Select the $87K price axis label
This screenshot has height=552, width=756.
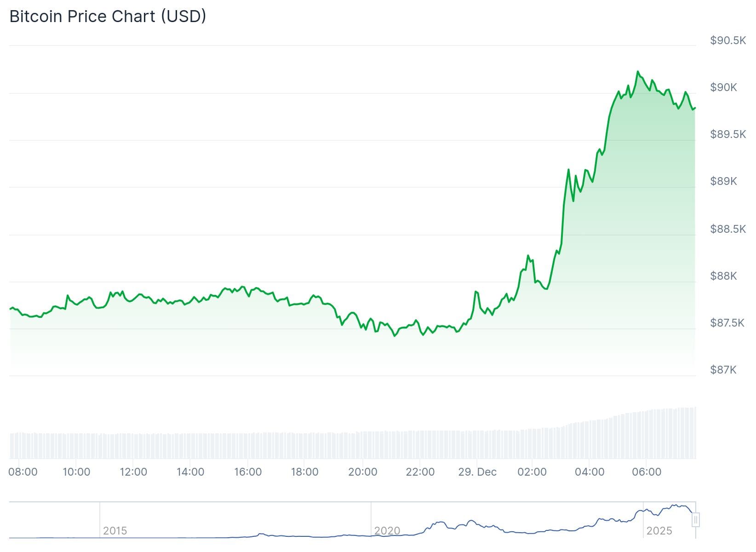[x=723, y=370]
